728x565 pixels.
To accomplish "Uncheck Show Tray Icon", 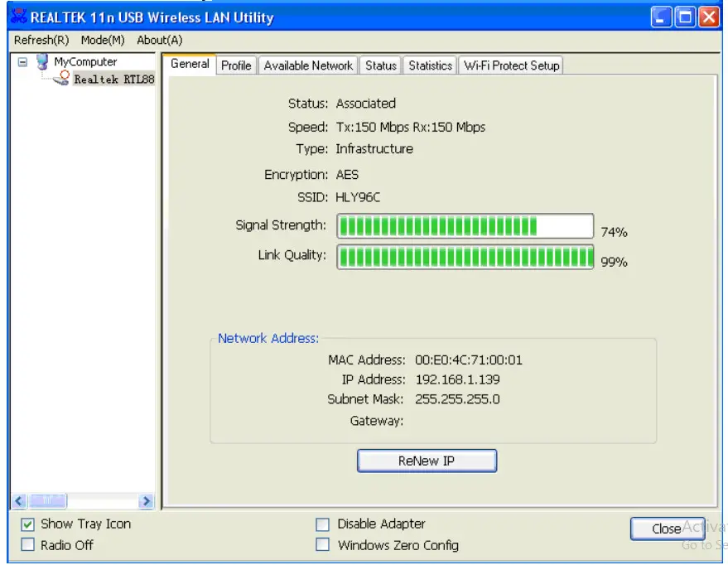I will tap(28, 524).
